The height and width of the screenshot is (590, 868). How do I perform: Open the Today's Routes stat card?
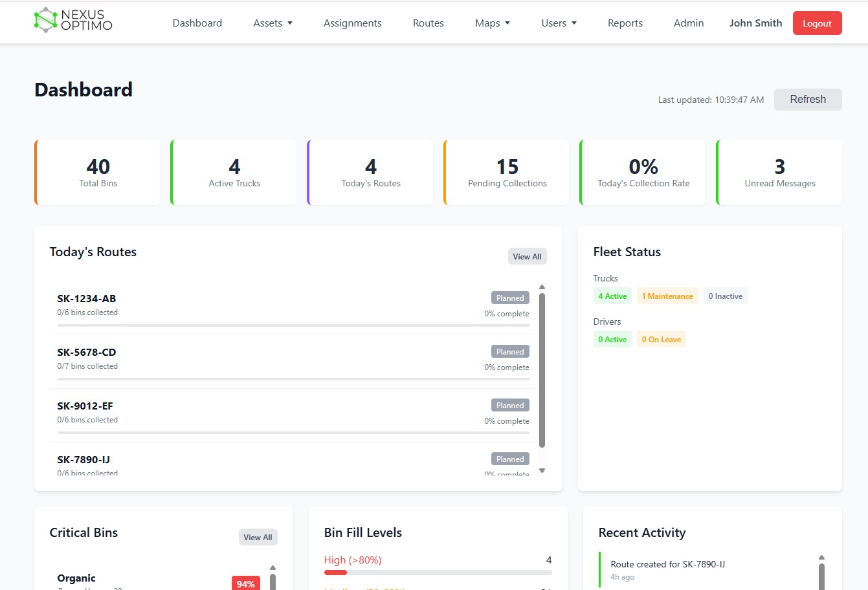(x=370, y=173)
